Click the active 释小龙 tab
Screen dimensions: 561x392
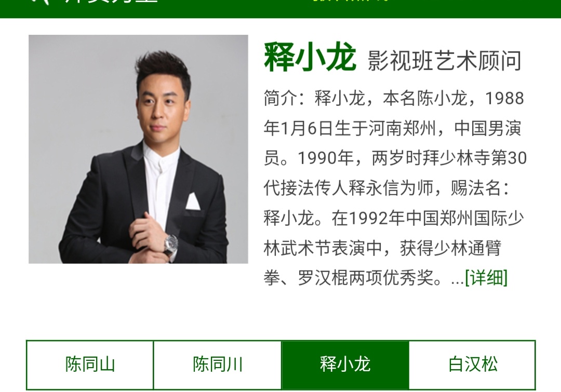coord(345,365)
